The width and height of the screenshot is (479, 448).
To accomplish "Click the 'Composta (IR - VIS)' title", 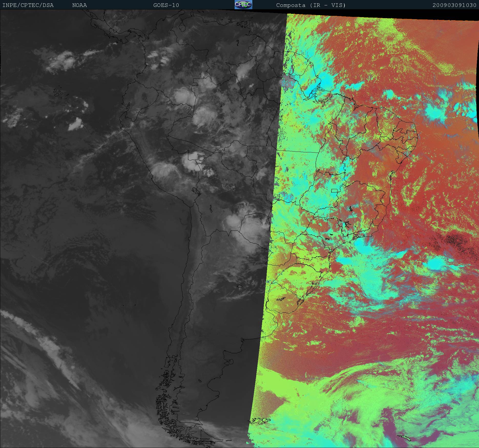I will pyautogui.click(x=311, y=5).
